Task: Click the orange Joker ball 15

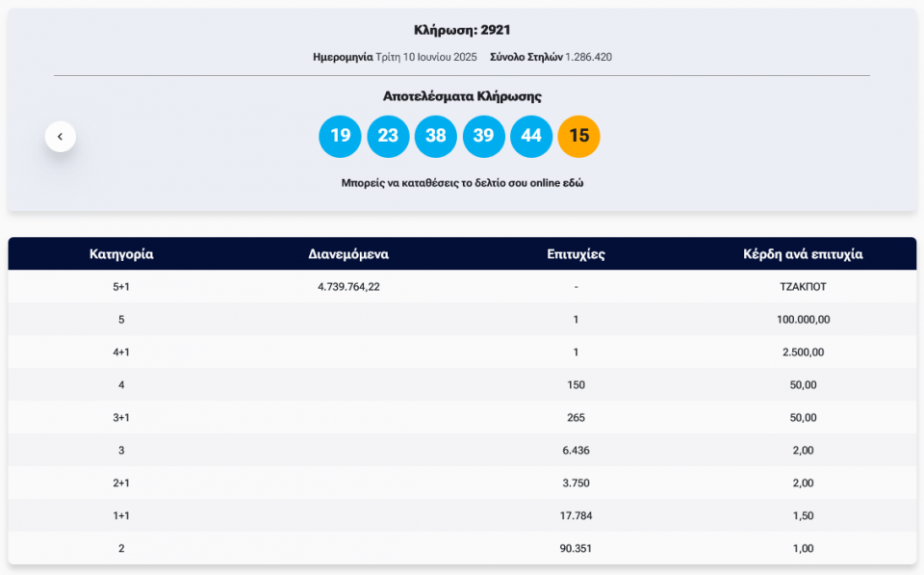Action: tap(578, 136)
